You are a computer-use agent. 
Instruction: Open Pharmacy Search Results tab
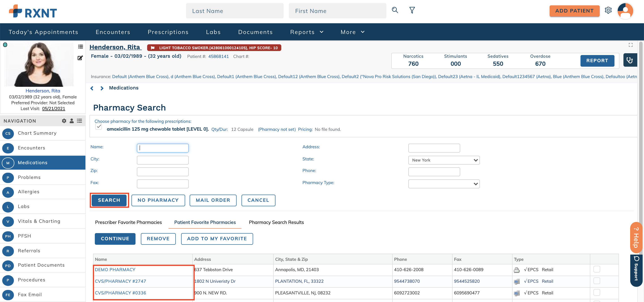coord(276,222)
